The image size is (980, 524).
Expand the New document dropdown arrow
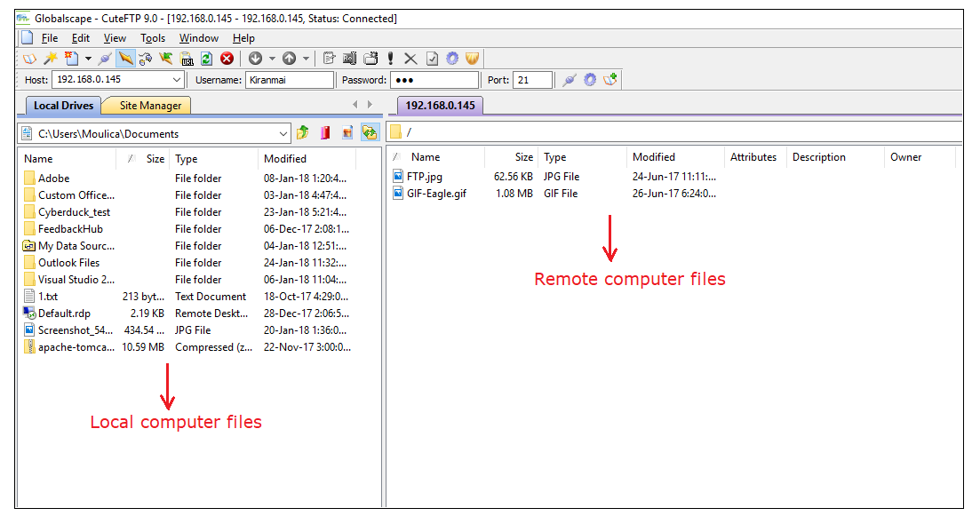coord(88,59)
